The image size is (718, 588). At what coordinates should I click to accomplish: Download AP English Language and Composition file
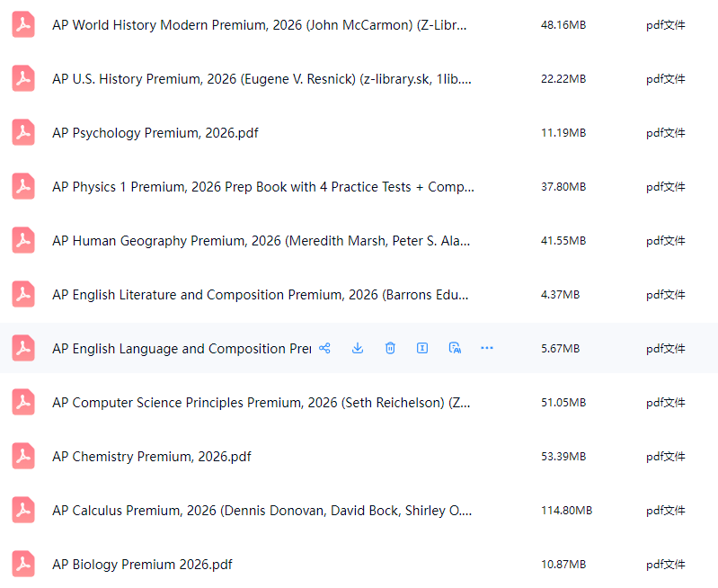click(358, 348)
